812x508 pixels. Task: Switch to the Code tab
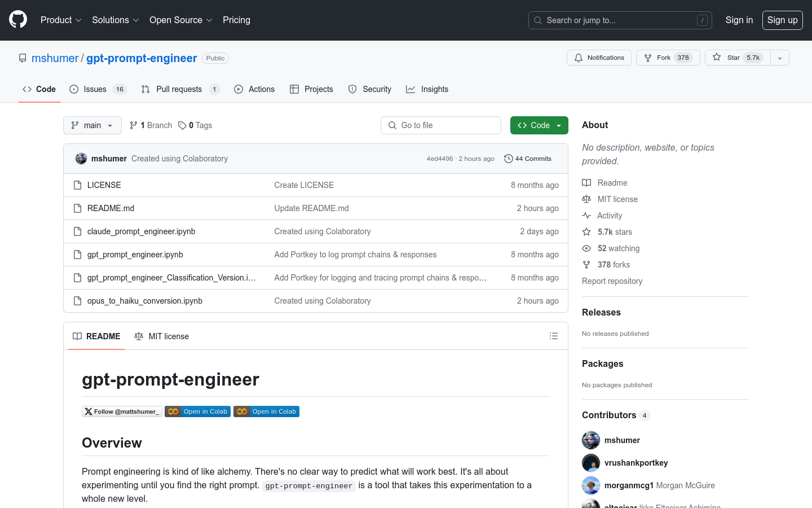39,89
